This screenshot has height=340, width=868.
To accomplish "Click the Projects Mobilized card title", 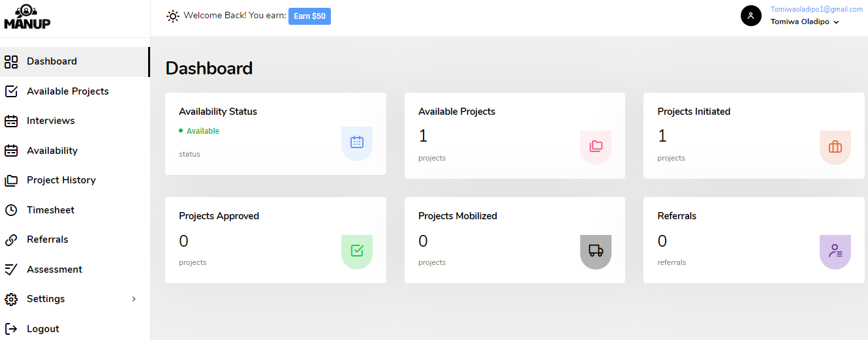I will click(x=457, y=216).
